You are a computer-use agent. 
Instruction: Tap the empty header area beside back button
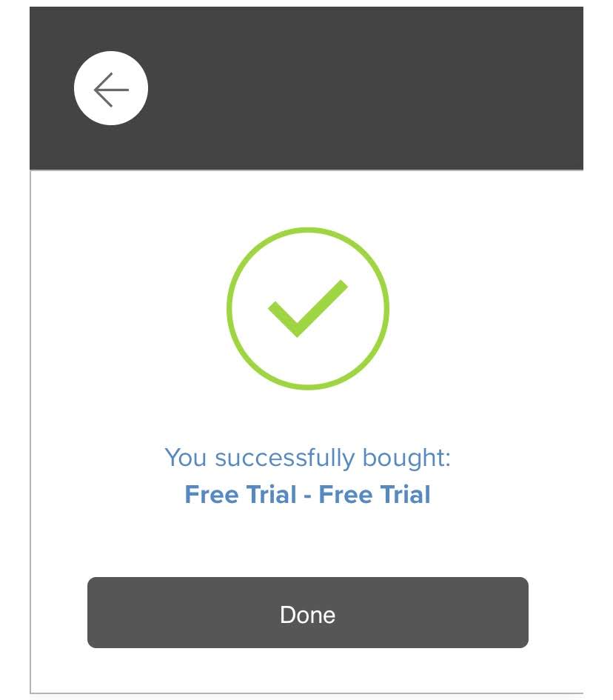366,88
